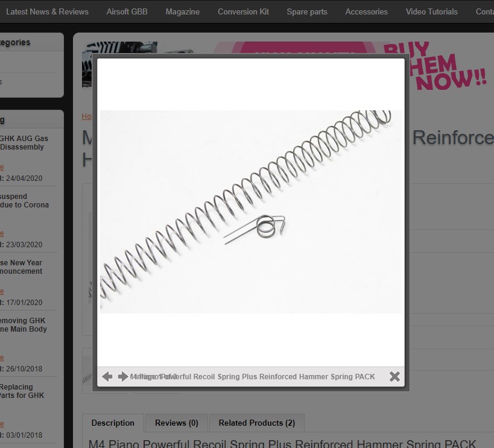Open the 'suspend due to Corona' news post
Image resolution: width=494 pixels, height=448 pixels.
[25, 201]
